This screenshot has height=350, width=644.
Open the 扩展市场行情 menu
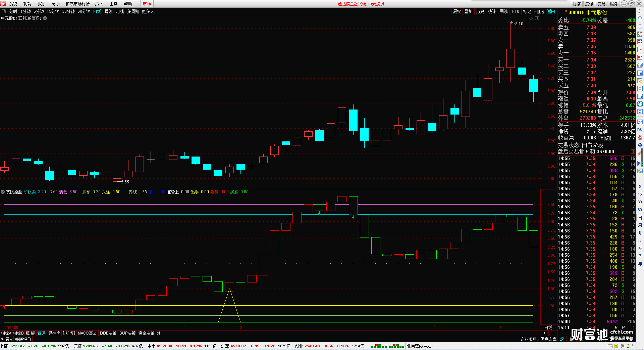(x=78, y=4)
